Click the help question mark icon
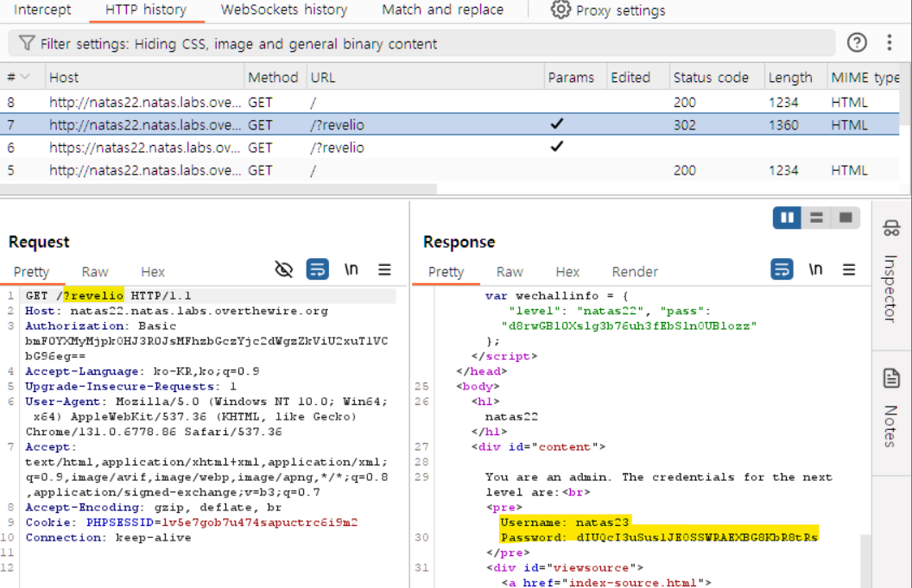The width and height of the screenshot is (912, 588). [856, 42]
